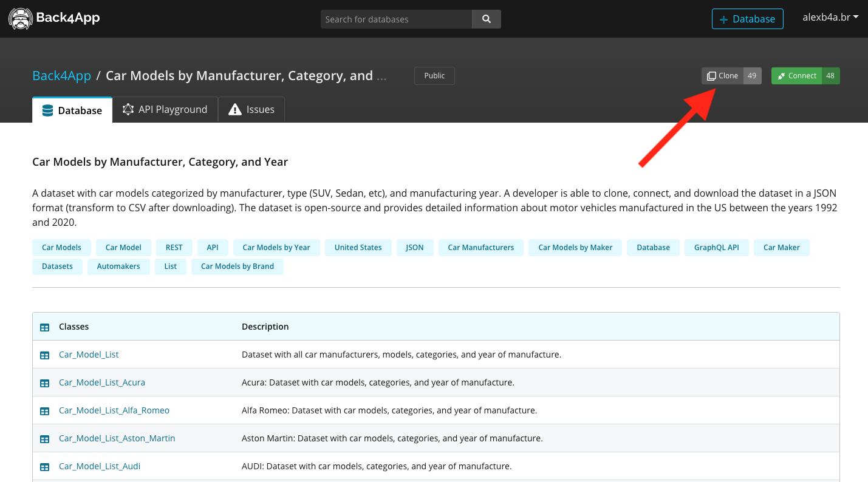Click the table icon in Classes header
868x482 pixels.
point(44,327)
